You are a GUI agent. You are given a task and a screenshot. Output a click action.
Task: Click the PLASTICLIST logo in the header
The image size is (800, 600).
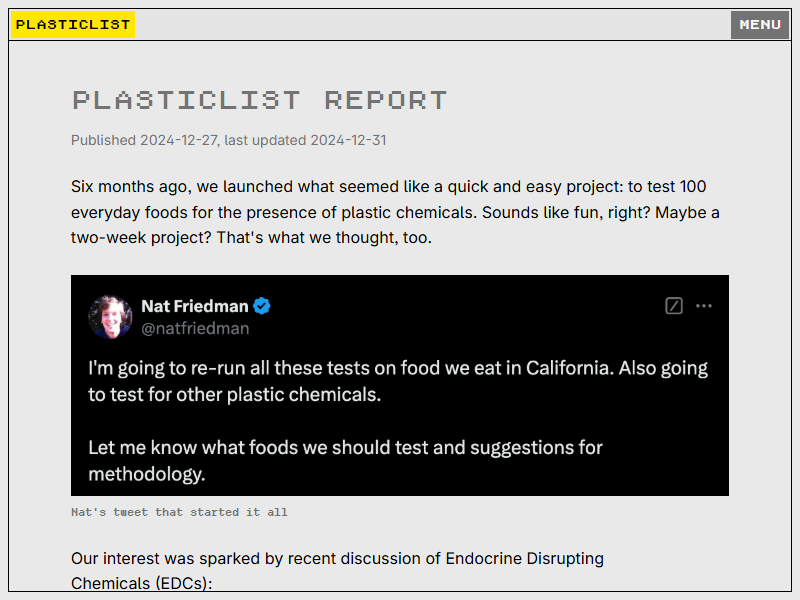(72, 24)
